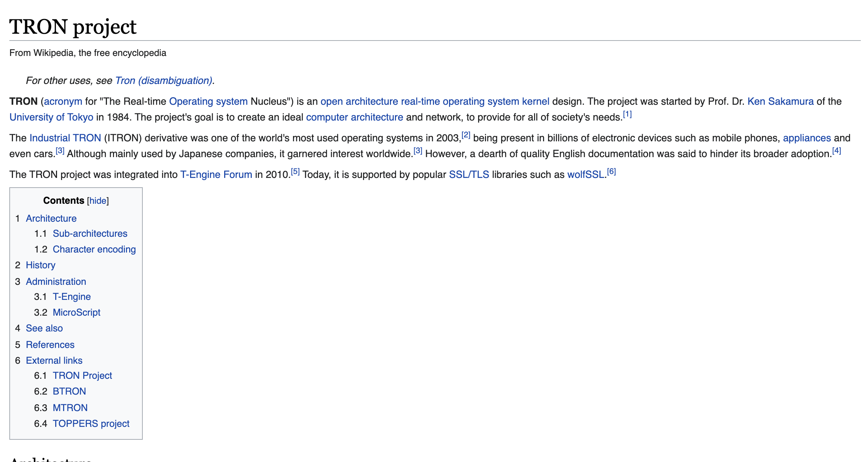The image size is (868, 462).
Task: Go to References section
Action: [50, 345]
